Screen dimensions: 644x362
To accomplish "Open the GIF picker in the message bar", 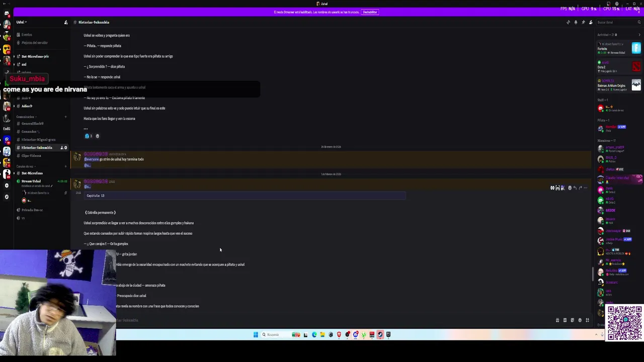I will 565,320.
